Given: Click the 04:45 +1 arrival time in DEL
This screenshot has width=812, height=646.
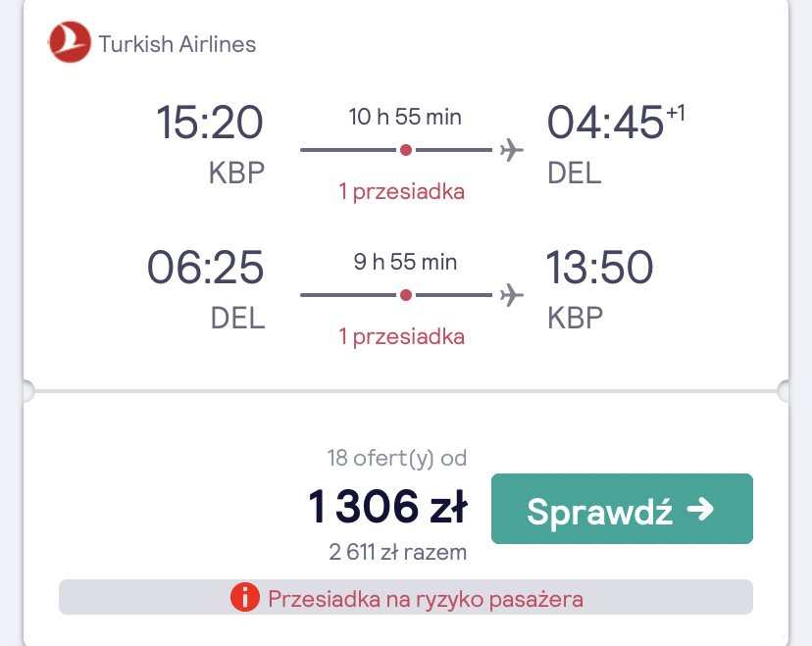Looking at the screenshot, I should 616,123.
